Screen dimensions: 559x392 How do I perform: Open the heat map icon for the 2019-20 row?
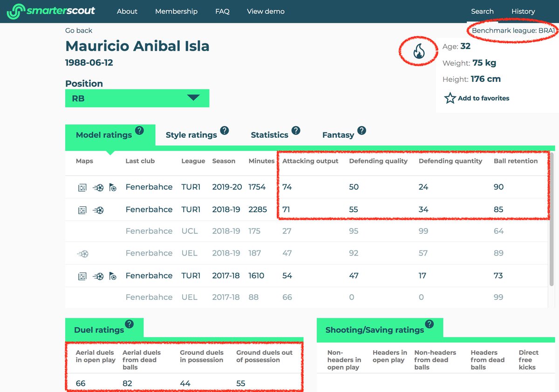82,188
